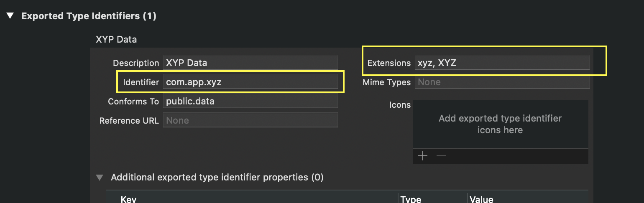Image resolution: width=644 pixels, height=203 pixels.
Task: Click the empty Mime Types field
Action: pyautogui.click(x=502, y=82)
